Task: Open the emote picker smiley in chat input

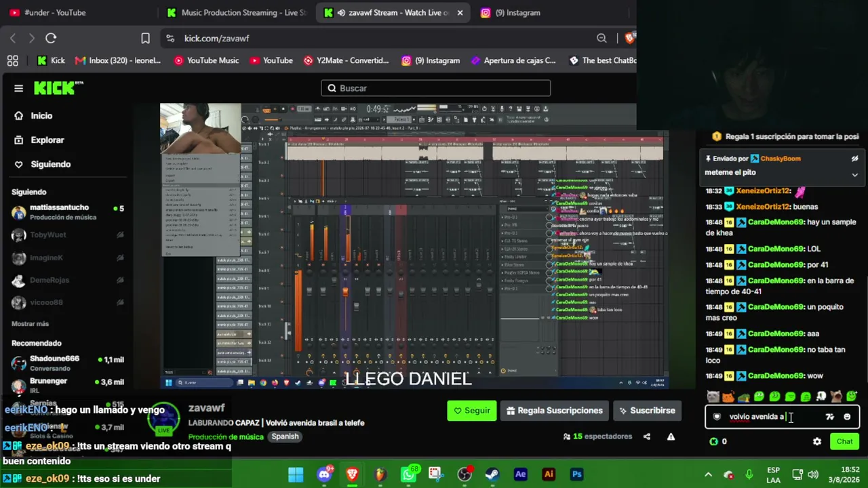Action: 847,417
